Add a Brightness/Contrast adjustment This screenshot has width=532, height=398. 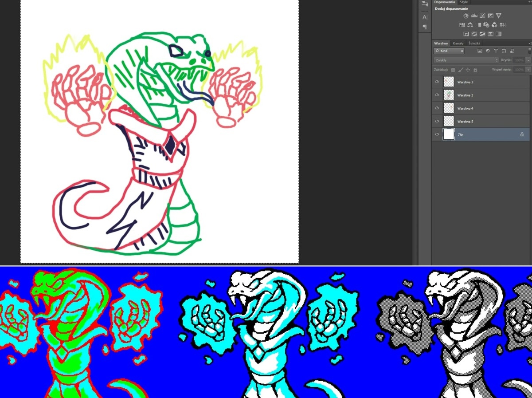click(x=466, y=16)
